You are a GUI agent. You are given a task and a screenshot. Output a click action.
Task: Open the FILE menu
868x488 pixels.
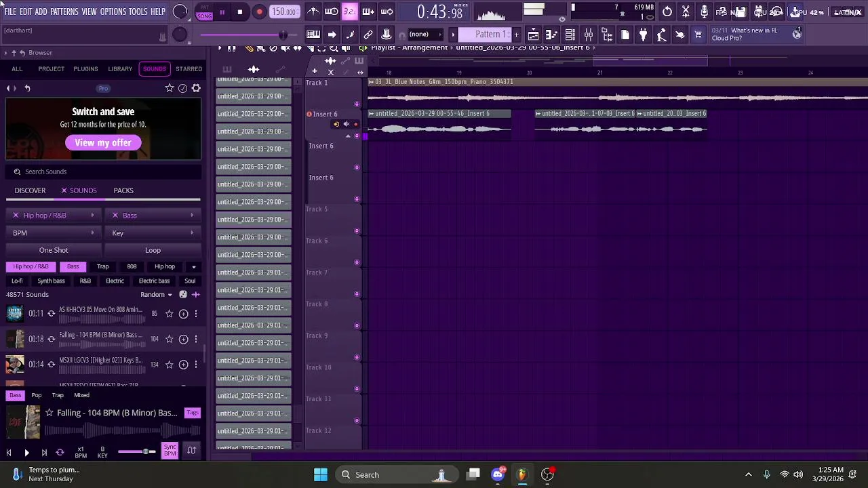click(x=10, y=12)
